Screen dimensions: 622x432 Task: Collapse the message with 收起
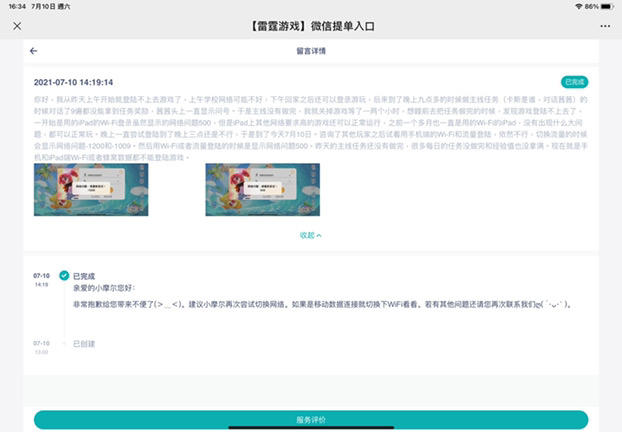(x=311, y=235)
